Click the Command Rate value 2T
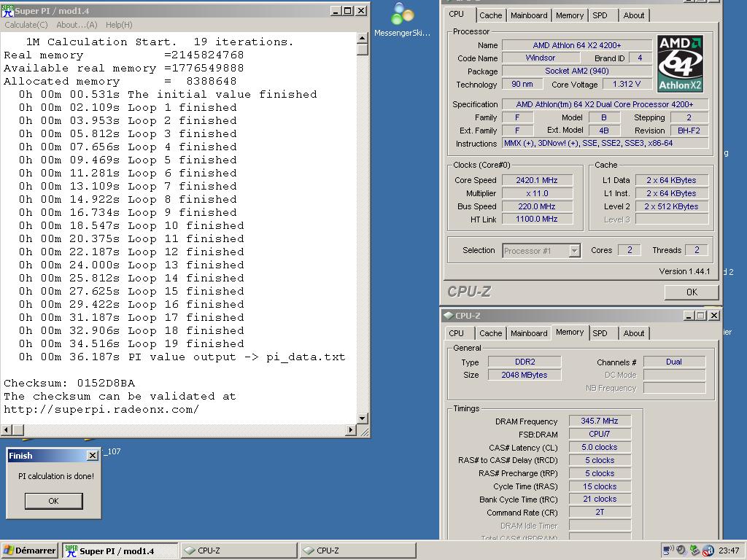Viewport: 747px width, 560px height. pos(600,512)
